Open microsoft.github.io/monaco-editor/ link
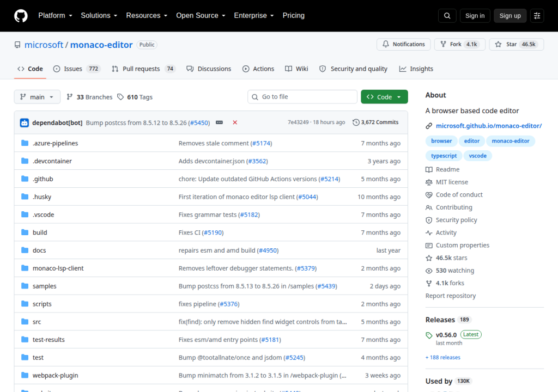The width and height of the screenshot is (558, 392). [x=489, y=126]
